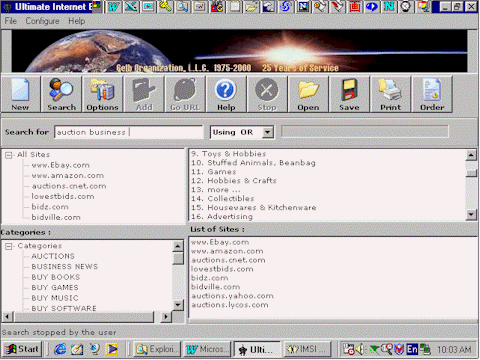Click the yellow key shortcut icon in title bar
Image resolution: width=480 pixels, height=360 pixels.
[x=165, y=6]
